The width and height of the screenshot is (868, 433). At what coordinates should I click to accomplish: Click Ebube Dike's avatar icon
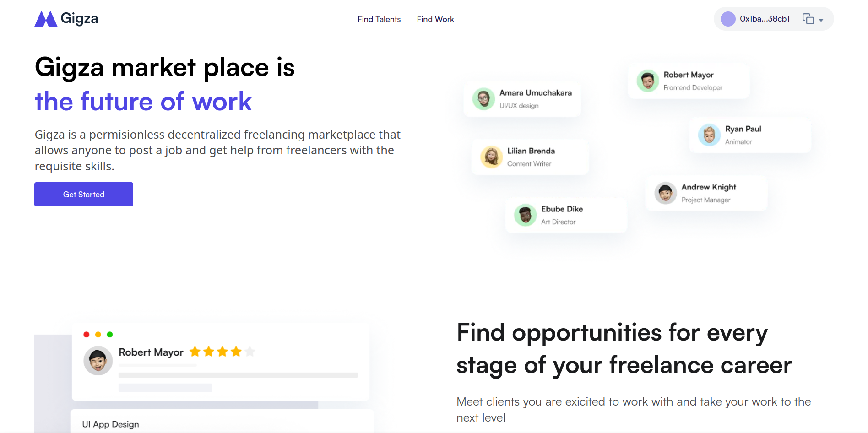[x=525, y=215]
